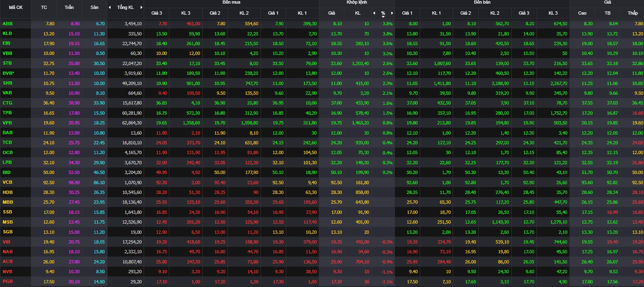Open the MBB stock symbol

tap(8, 202)
